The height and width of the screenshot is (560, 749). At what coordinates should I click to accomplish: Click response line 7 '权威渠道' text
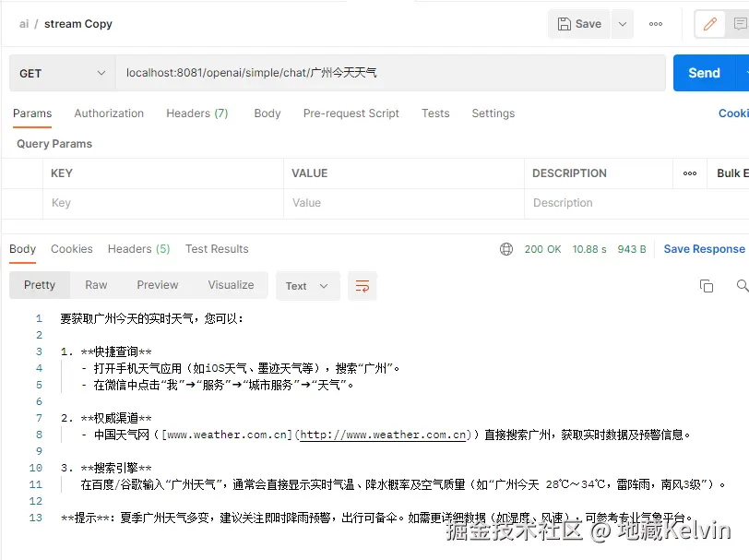(116, 419)
